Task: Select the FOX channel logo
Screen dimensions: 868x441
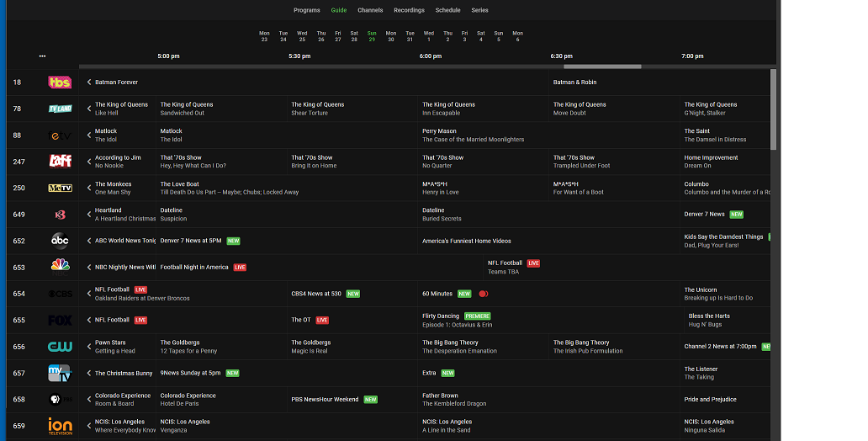Action: (60, 320)
